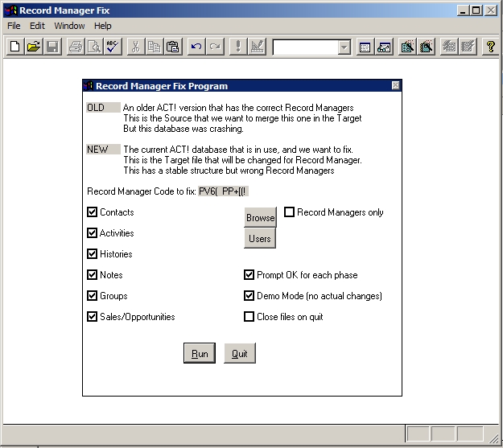This screenshot has width=503, height=448.
Task: Click the Open folder toolbar icon
Action: click(34, 47)
